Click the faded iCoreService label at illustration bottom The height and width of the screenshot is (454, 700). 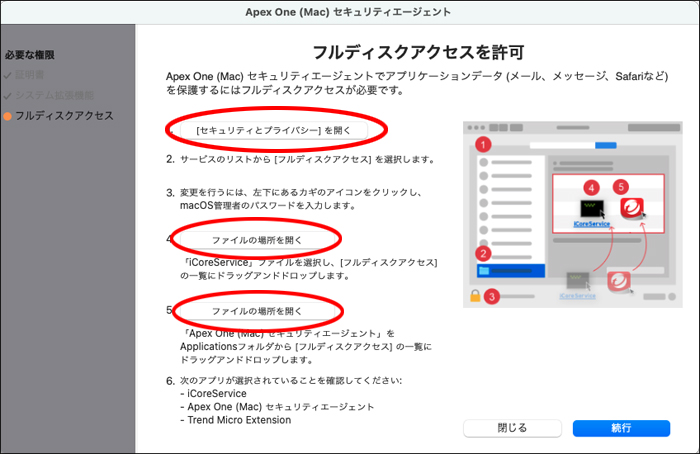[x=577, y=296]
